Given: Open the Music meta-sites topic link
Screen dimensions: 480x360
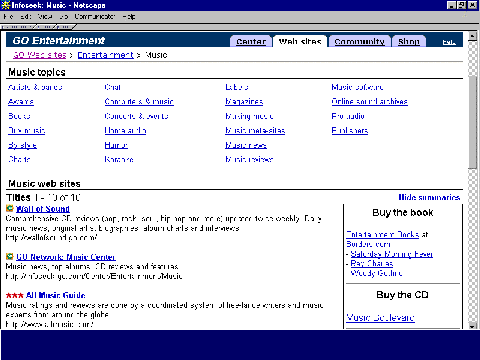Looking at the screenshot, I should [x=255, y=130].
